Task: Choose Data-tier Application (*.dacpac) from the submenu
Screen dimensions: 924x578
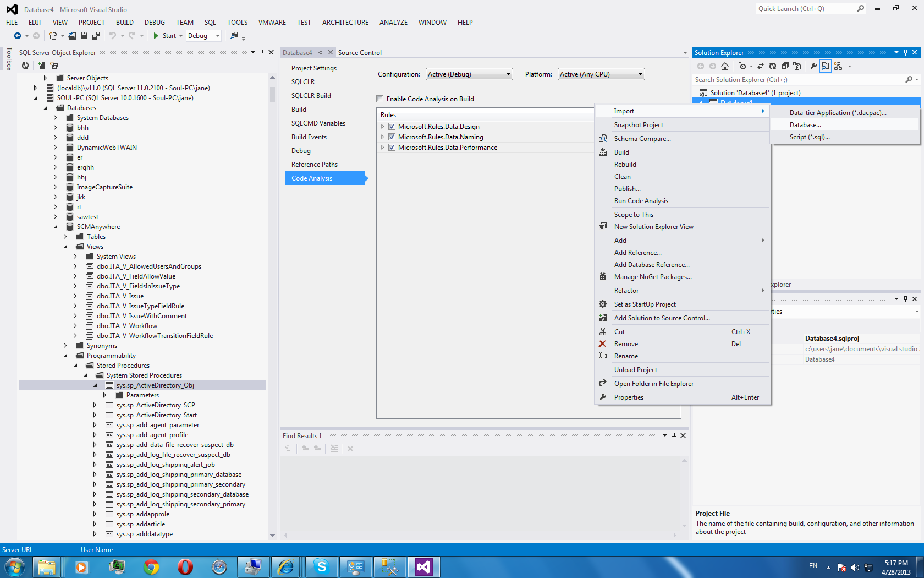Action: (838, 113)
